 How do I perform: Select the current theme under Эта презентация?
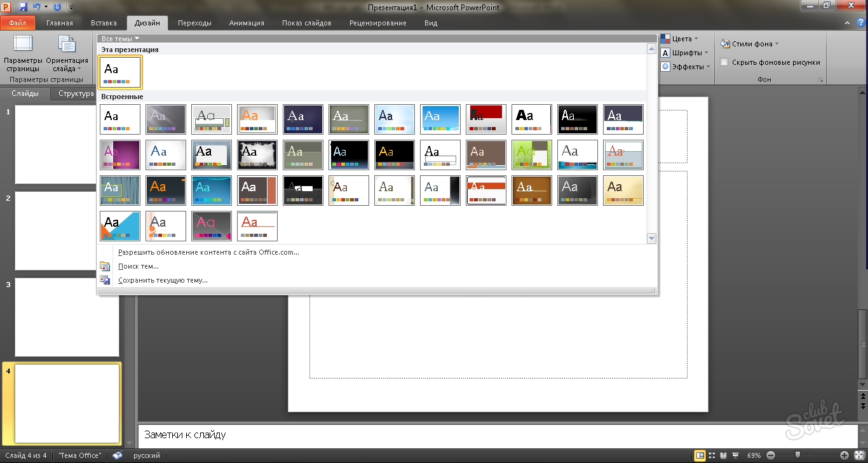coord(121,72)
